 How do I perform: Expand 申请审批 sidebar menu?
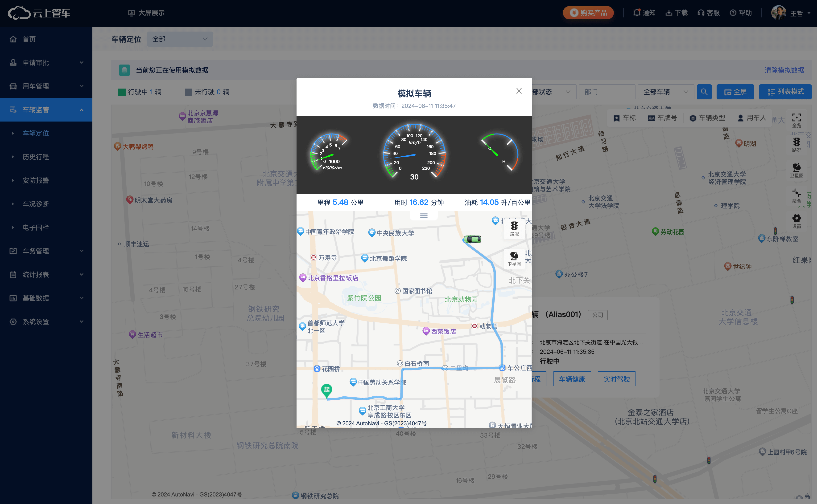(x=46, y=63)
